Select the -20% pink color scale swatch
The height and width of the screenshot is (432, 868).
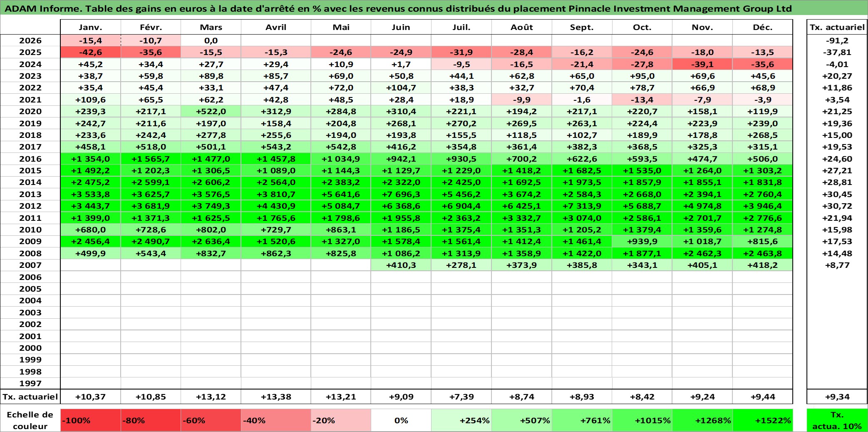pos(341,420)
